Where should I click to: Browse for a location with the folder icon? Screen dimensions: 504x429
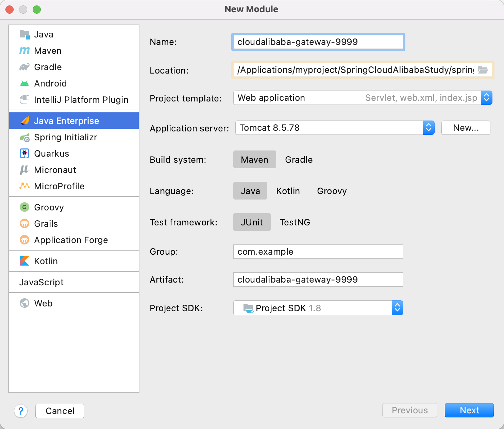483,70
